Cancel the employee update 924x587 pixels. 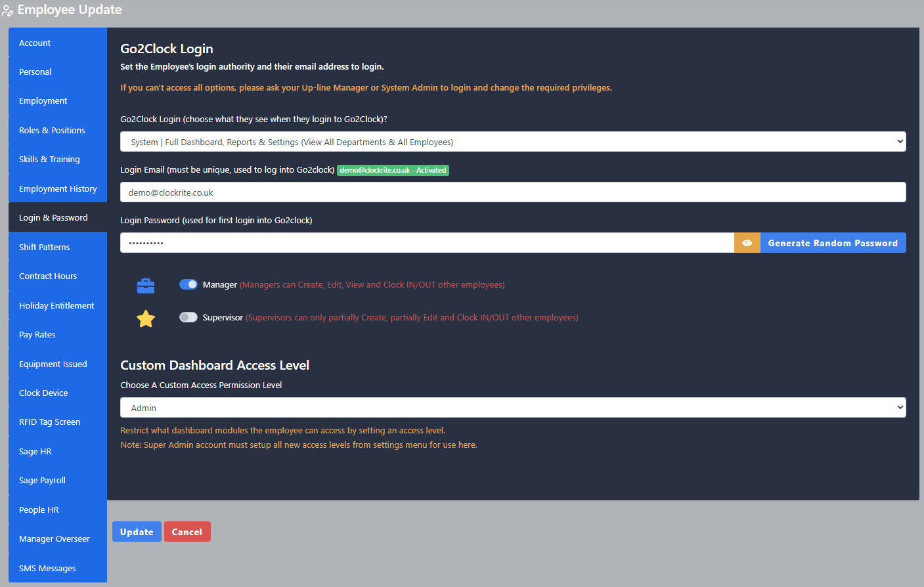[187, 532]
